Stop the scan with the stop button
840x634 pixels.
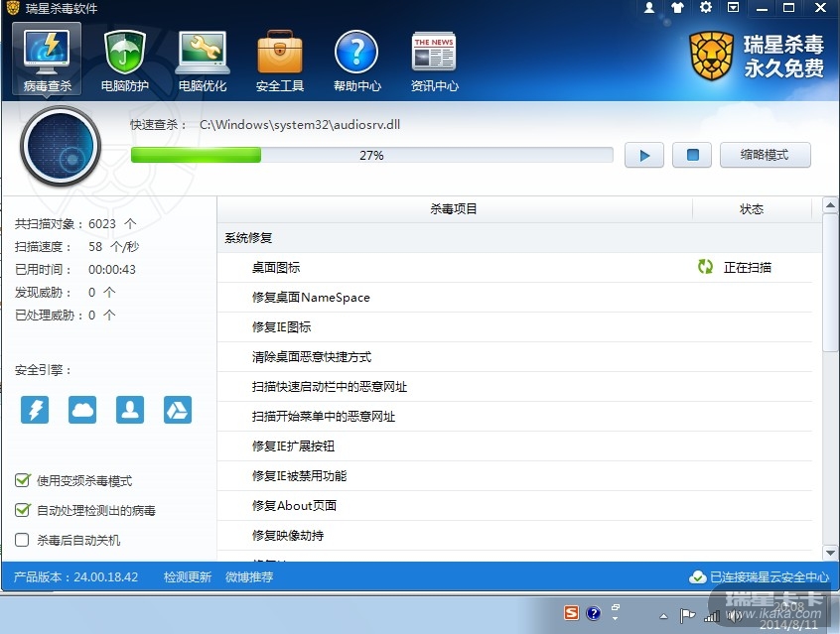coord(692,156)
